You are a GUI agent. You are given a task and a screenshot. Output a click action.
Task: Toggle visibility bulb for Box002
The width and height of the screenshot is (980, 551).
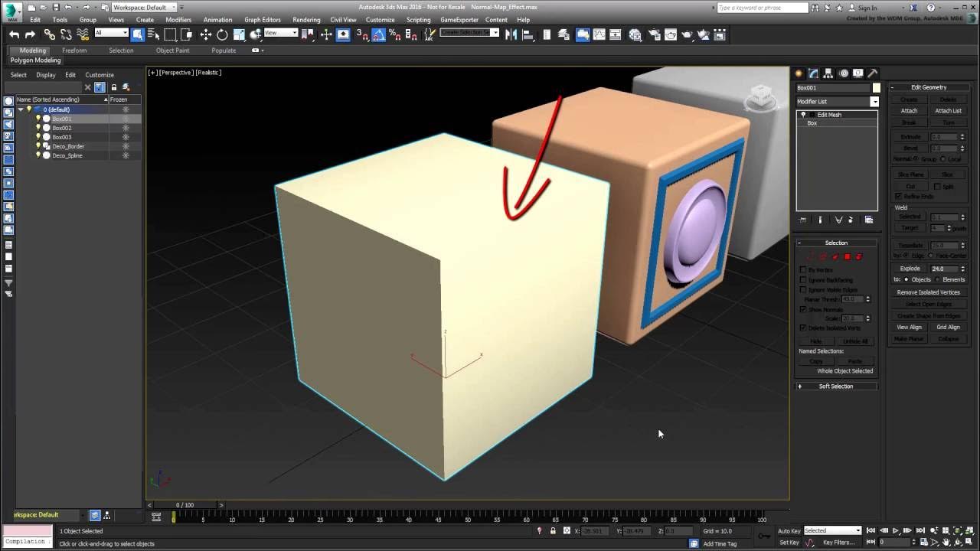tap(38, 128)
